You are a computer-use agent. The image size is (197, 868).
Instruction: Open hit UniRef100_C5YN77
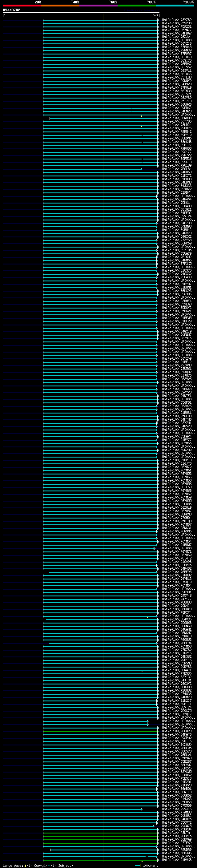(177, 30)
